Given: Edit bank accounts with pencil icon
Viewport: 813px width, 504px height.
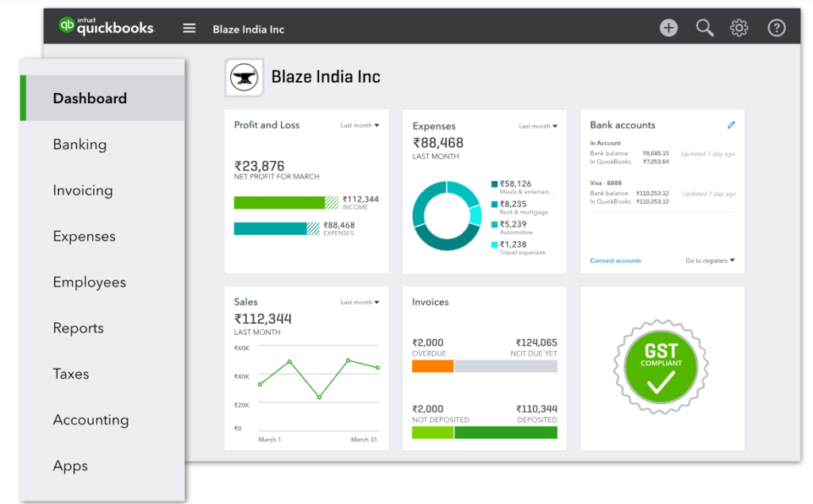Looking at the screenshot, I should (x=731, y=125).
